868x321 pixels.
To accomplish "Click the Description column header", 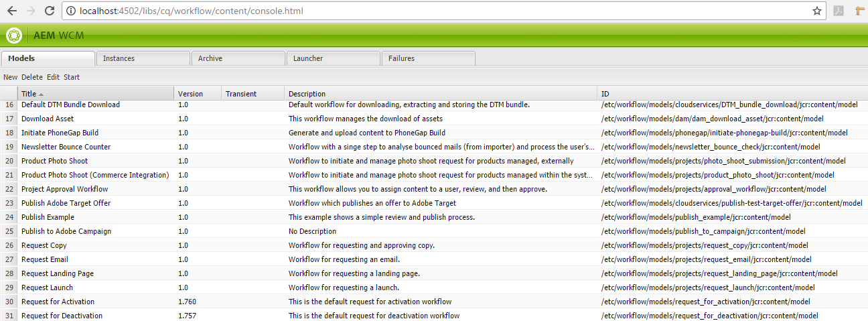I will [x=441, y=94].
